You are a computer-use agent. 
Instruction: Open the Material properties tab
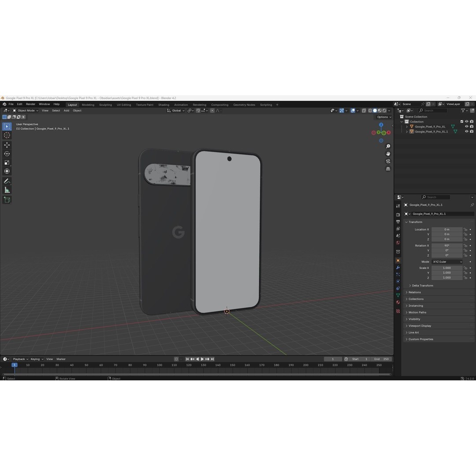coord(398,302)
